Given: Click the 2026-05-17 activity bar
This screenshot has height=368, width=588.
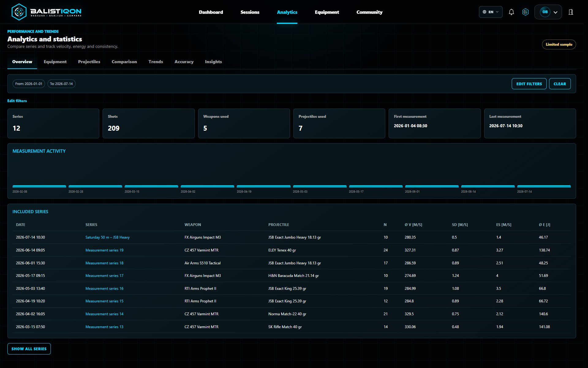Looking at the screenshot, I should coord(376,186).
